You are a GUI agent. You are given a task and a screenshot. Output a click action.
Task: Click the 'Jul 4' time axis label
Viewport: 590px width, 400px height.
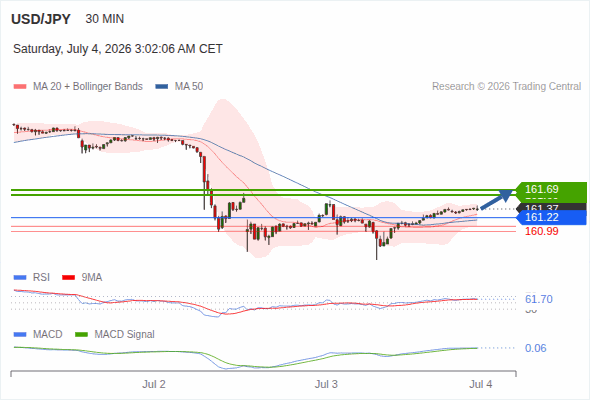tap(481, 385)
